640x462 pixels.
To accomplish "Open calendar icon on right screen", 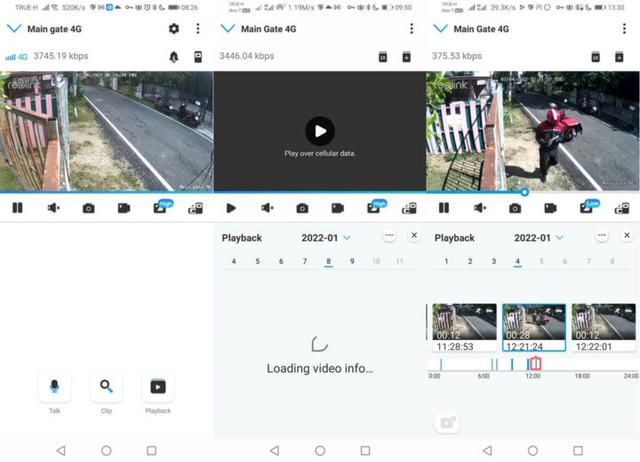I will point(596,57).
